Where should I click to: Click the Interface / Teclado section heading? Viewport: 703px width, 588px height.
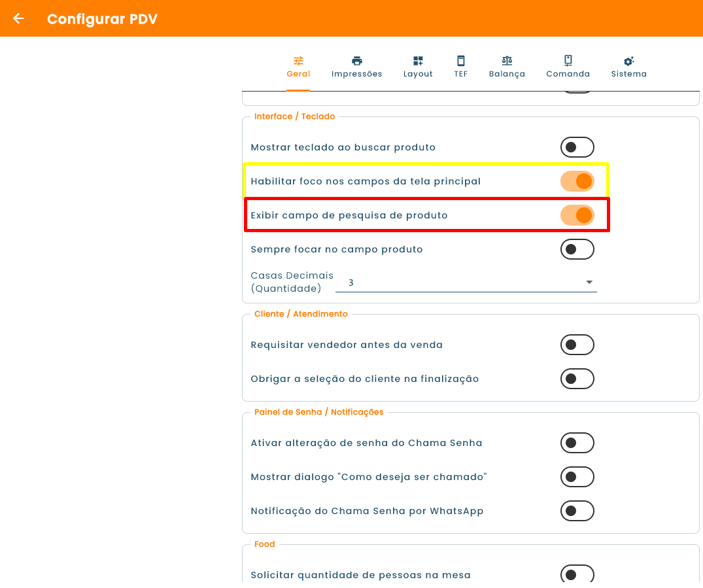(294, 116)
